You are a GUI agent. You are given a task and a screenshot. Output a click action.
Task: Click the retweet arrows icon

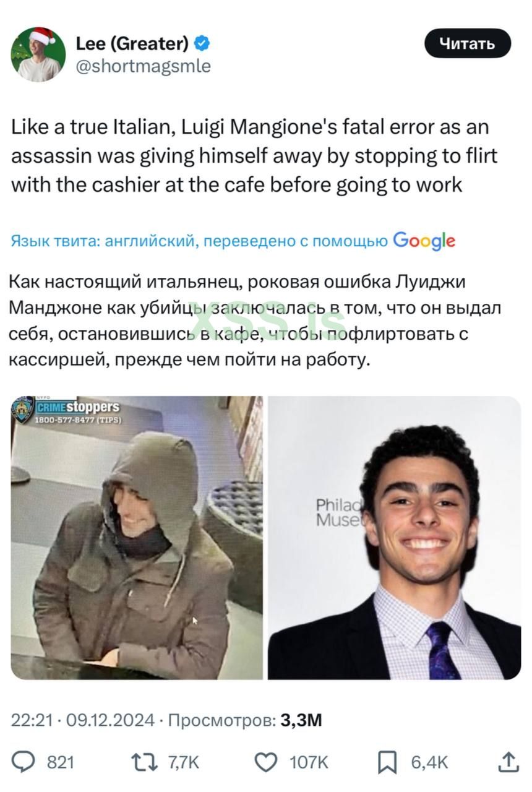click(147, 761)
